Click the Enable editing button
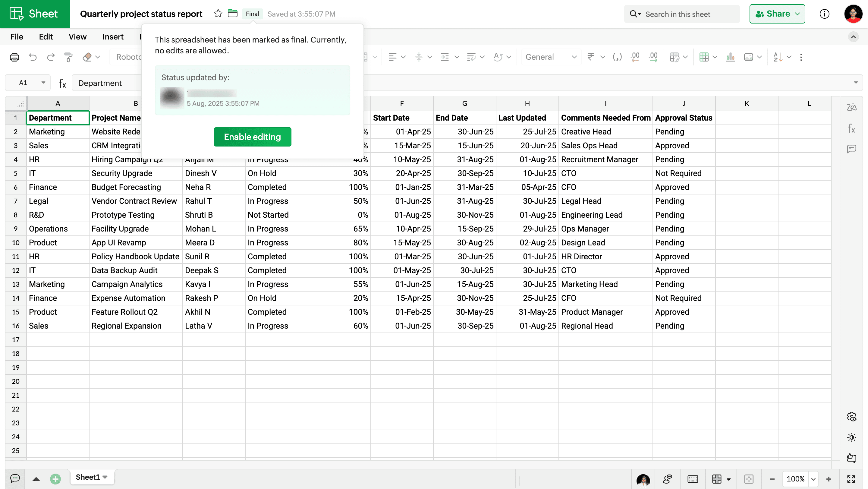Image resolution: width=868 pixels, height=489 pixels. [252, 137]
